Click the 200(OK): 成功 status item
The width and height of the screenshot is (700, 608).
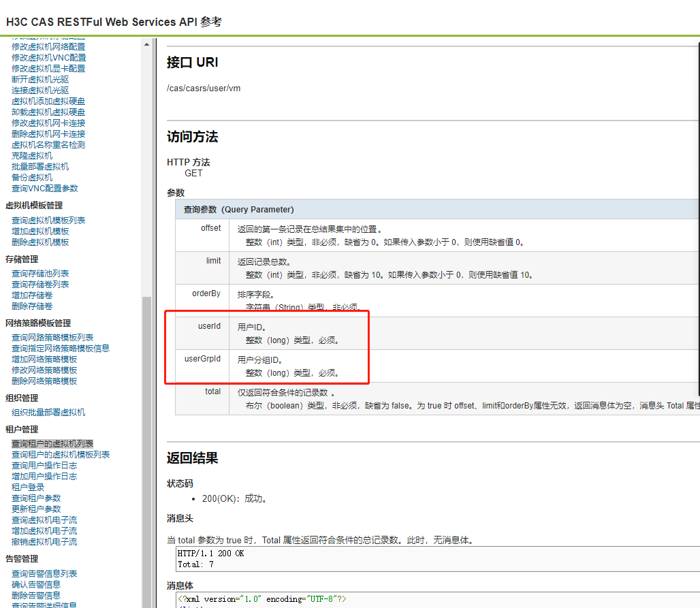click(x=235, y=498)
